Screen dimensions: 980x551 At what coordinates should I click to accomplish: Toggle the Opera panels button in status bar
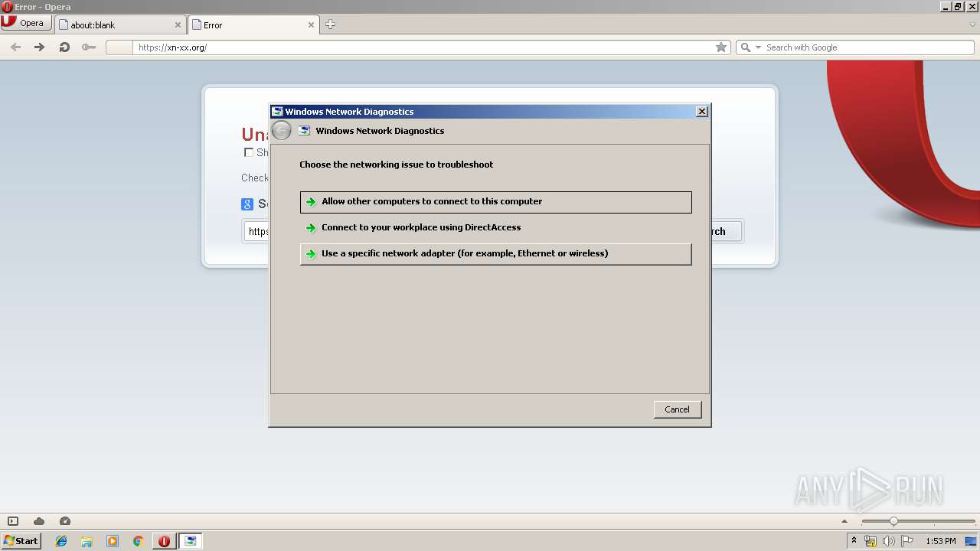(13, 521)
